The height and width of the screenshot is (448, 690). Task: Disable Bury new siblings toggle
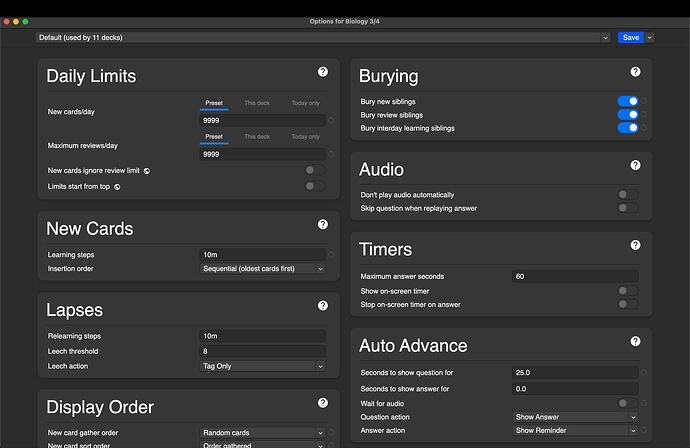click(x=627, y=102)
